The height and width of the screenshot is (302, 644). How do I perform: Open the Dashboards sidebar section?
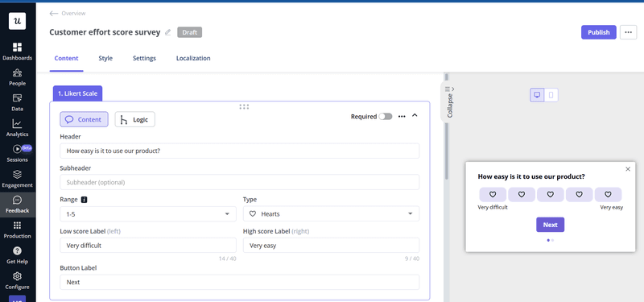[x=17, y=52]
